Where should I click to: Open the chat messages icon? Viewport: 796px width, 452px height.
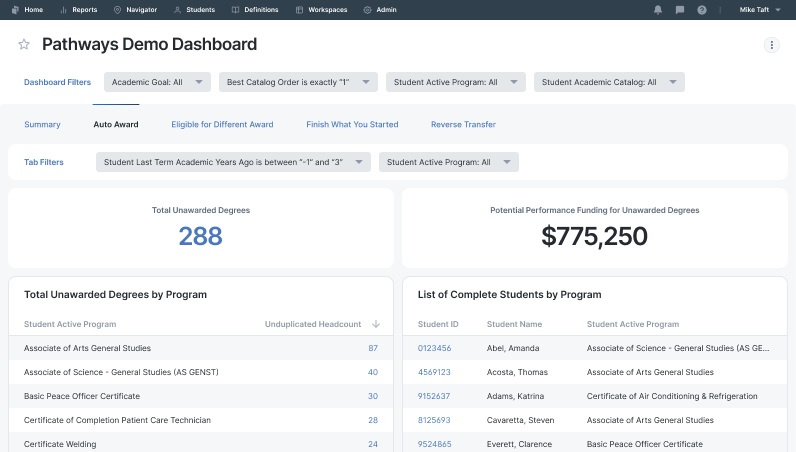(680, 10)
